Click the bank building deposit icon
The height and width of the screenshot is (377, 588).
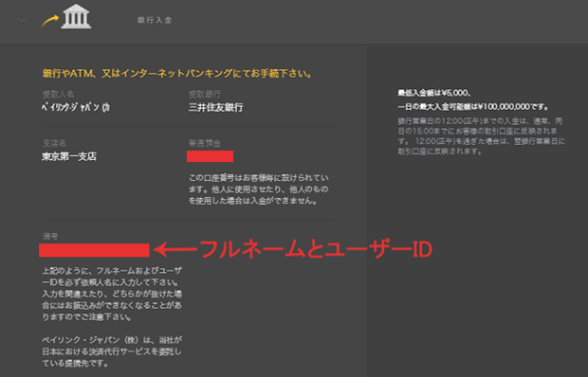click(x=76, y=16)
